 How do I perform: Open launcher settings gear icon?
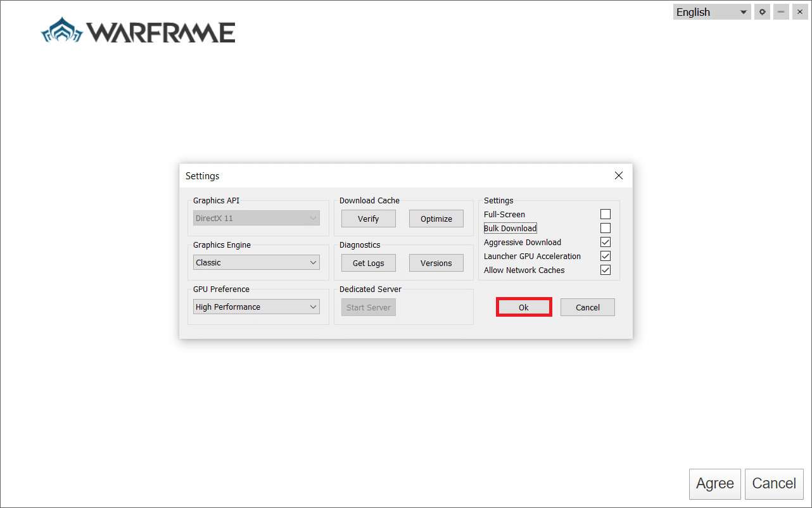click(x=763, y=12)
